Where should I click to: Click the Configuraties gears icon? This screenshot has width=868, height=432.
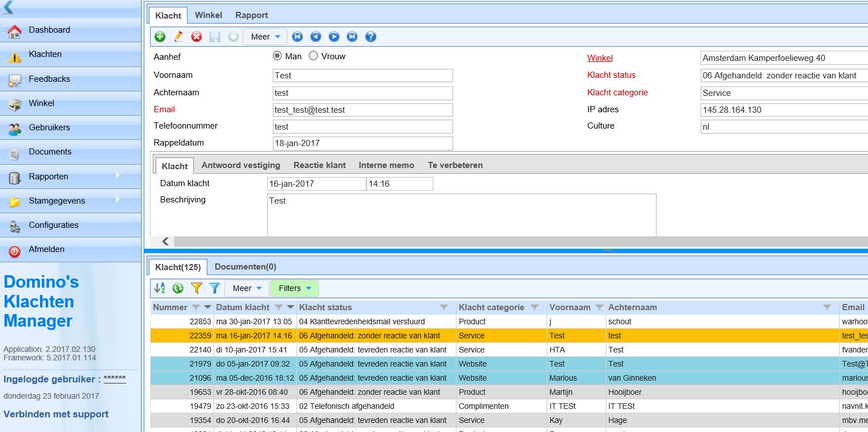tap(15, 227)
